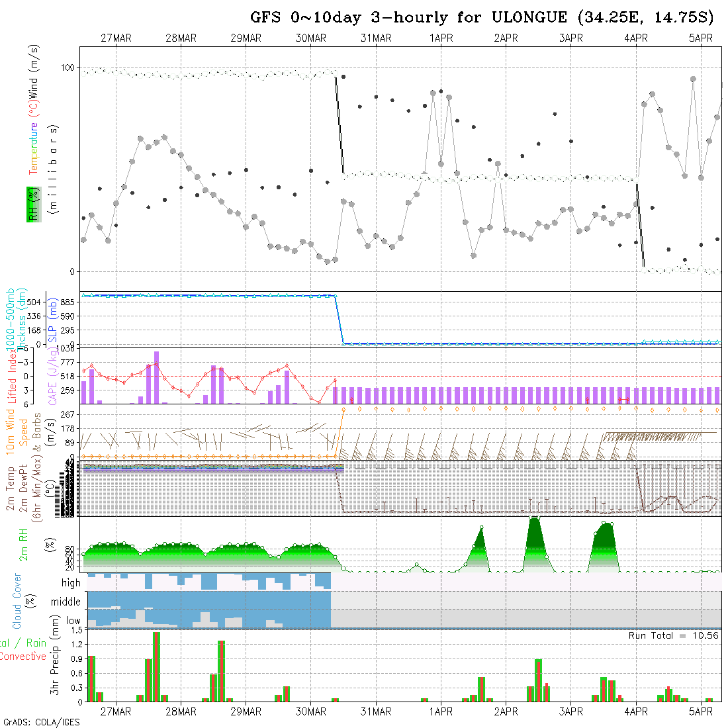Click the 1APR date label at bottom
Image resolution: width=728 pixels, height=728 pixels.
pyautogui.click(x=441, y=711)
